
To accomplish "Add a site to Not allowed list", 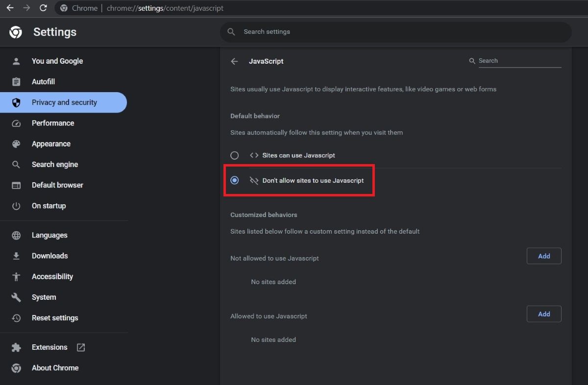I will coord(544,256).
